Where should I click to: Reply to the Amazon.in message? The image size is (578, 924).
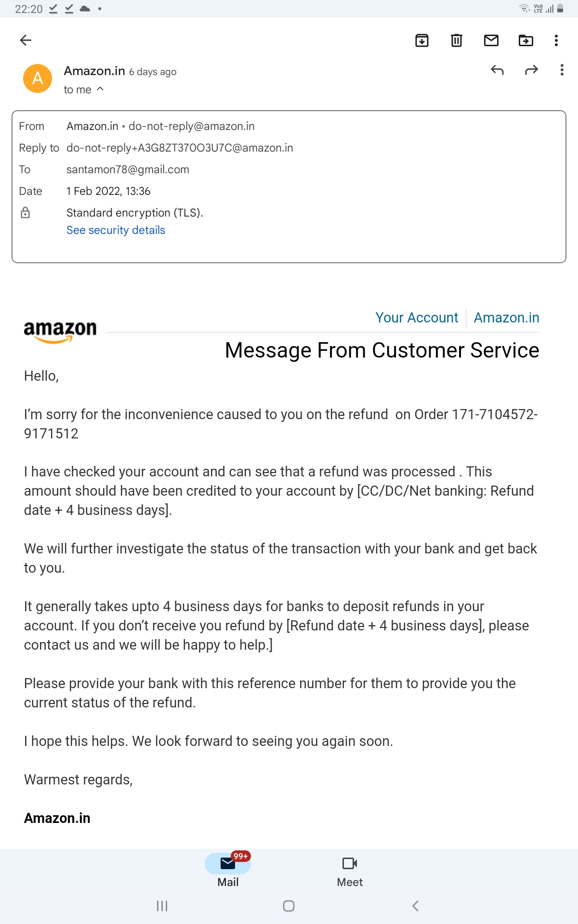click(x=497, y=70)
